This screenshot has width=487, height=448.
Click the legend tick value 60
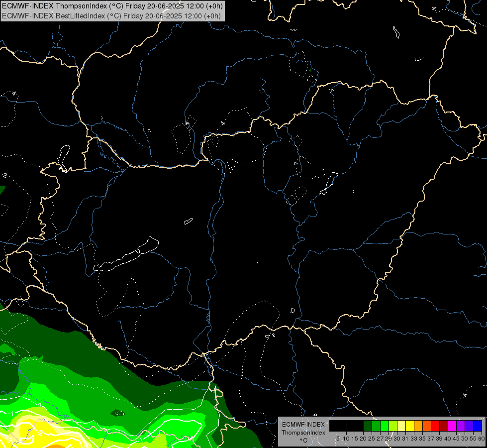[482, 439]
